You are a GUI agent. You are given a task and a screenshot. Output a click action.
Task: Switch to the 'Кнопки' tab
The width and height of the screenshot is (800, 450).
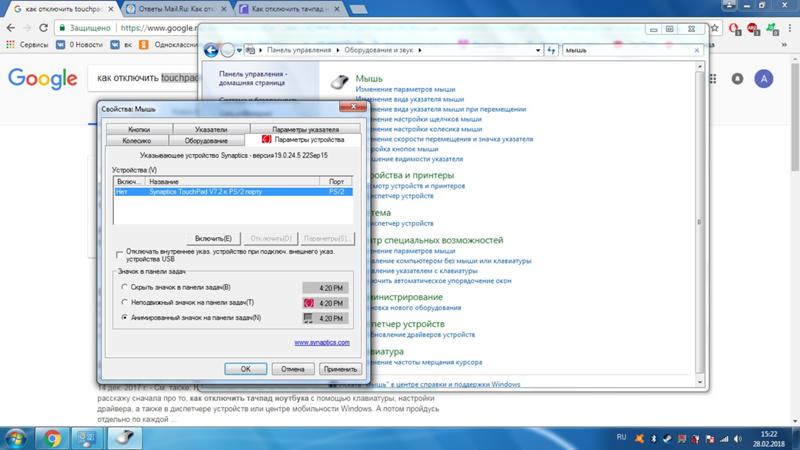[x=139, y=130]
